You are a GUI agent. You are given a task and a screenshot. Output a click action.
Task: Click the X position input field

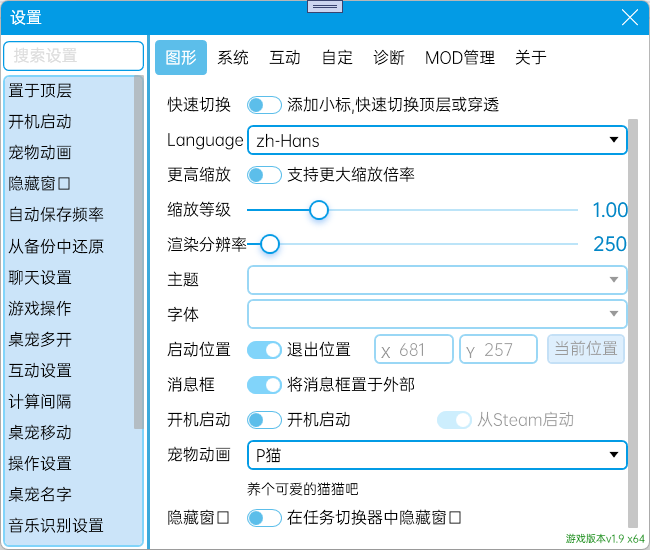pyautogui.click(x=414, y=349)
